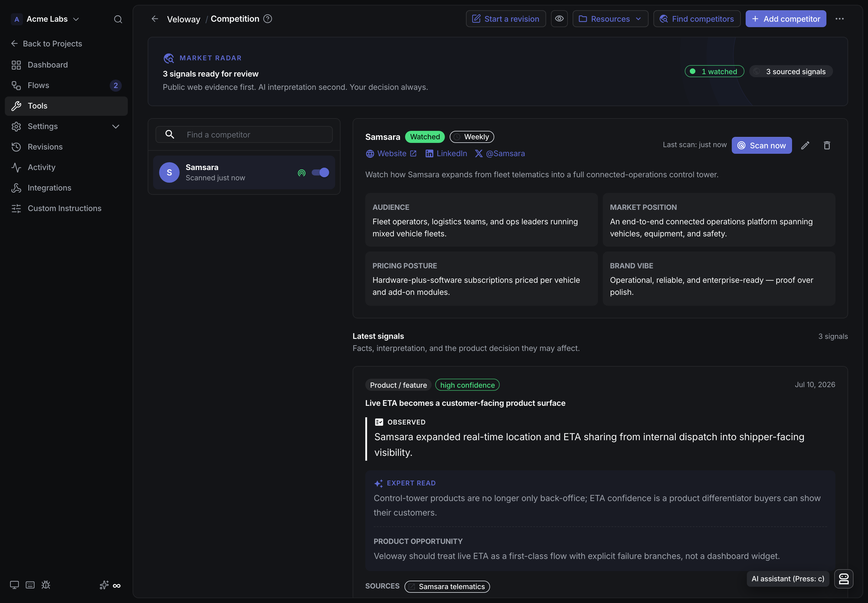Open Activity in the sidebar
The image size is (868, 603).
point(66,167)
